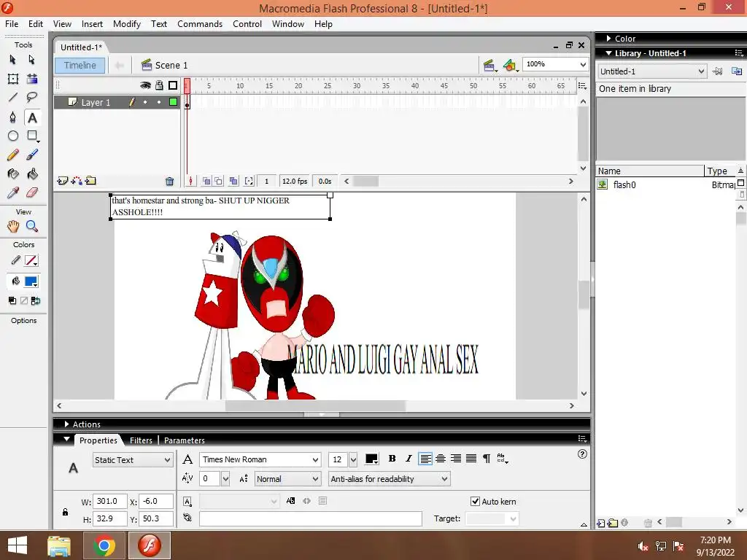Select the Subselection tool
Viewport: 747px width, 560px height.
coord(32,60)
